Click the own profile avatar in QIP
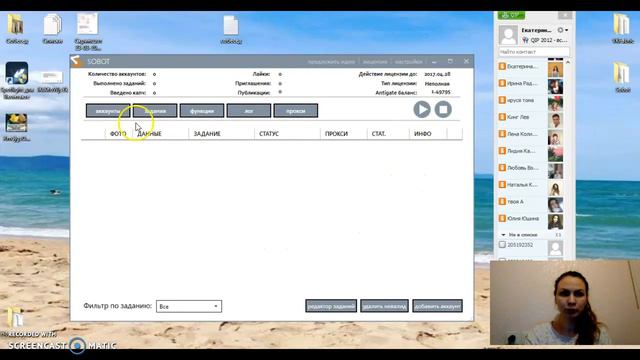The width and height of the screenshot is (640, 360). tap(508, 35)
